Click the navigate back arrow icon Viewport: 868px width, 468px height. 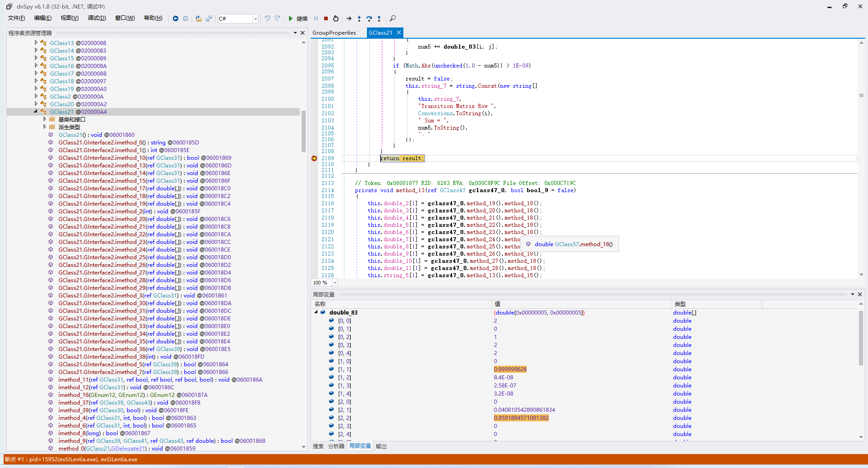tap(176, 18)
